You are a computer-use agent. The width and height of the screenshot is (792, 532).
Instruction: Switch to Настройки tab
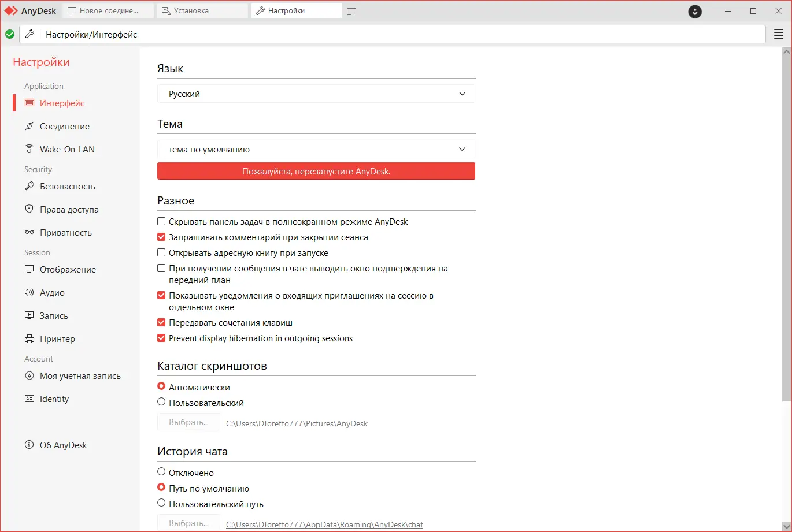pyautogui.click(x=297, y=11)
